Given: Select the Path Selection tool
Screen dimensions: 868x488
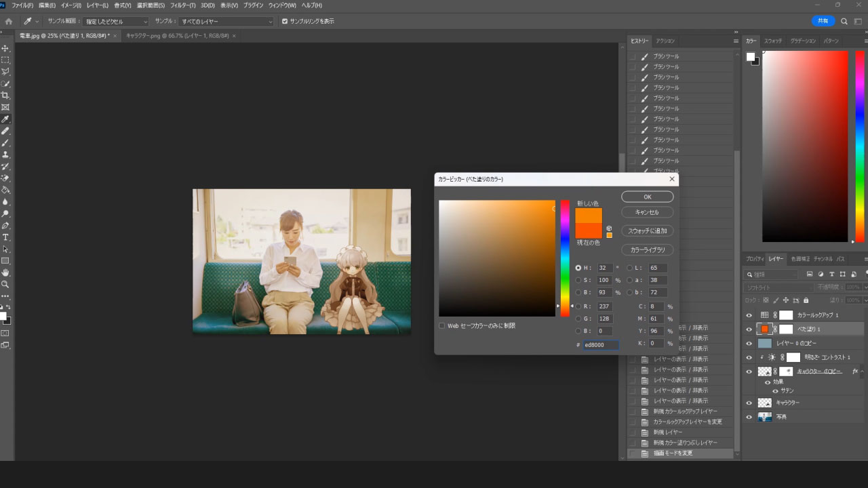Looking at the screenshot, I should (x=5, y=249).
